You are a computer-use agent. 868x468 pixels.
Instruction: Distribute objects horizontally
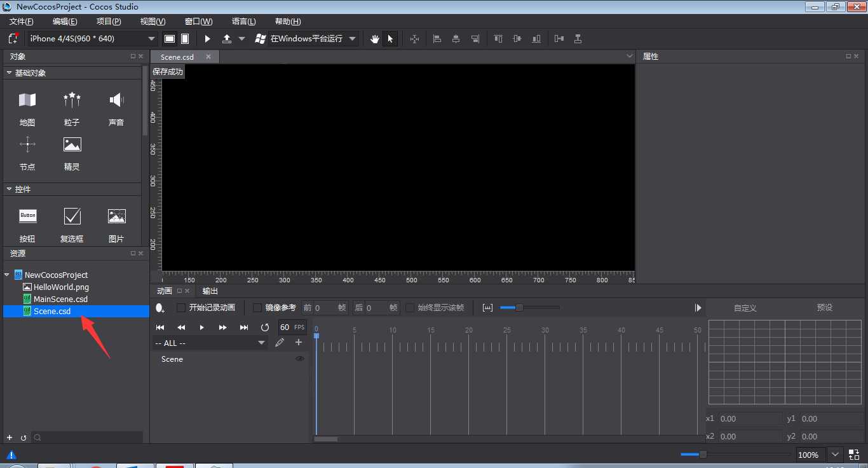pyautogui.click(x=559, y=39)
